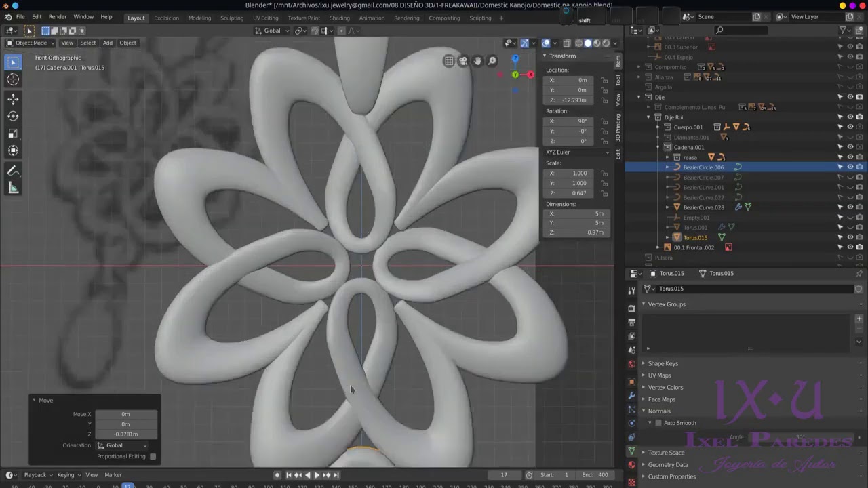Jump to the timeline start frame
The width and height of the screenshot is (868, 488).
click(289, 475)
